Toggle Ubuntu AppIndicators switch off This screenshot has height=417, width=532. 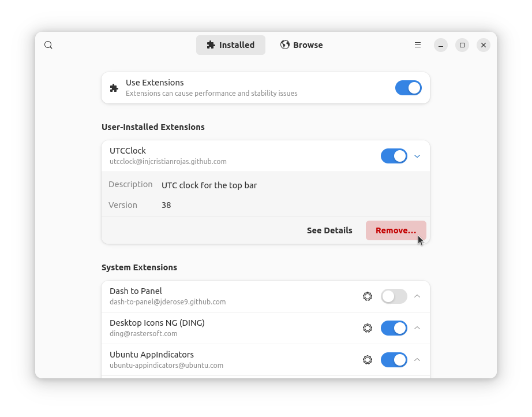(394, 360)
